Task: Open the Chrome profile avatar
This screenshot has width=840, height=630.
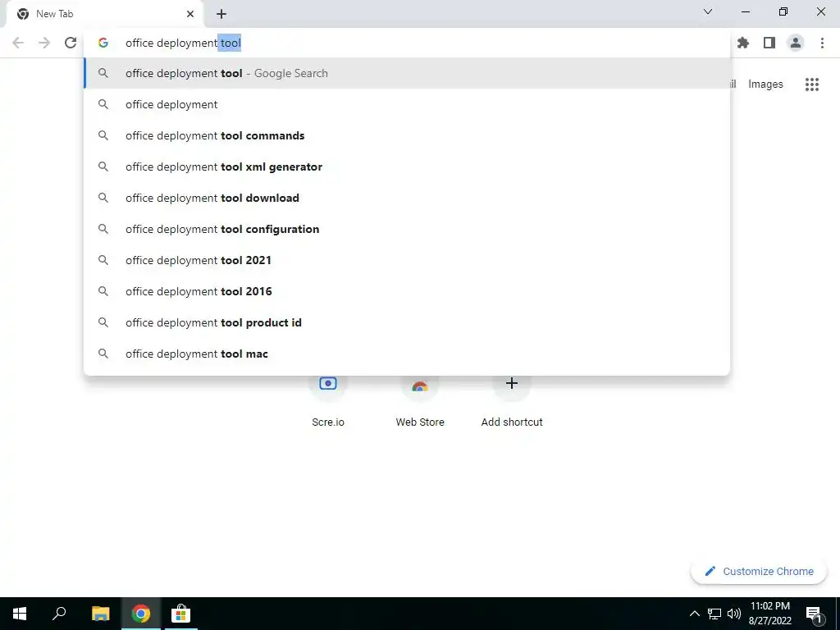Action: point(796,43)
